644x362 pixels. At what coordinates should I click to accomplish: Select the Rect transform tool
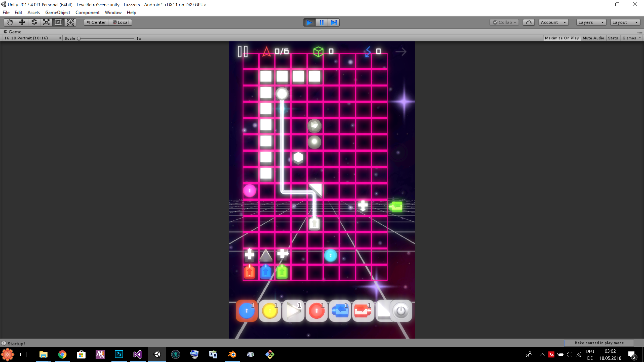tap(58, 22)
